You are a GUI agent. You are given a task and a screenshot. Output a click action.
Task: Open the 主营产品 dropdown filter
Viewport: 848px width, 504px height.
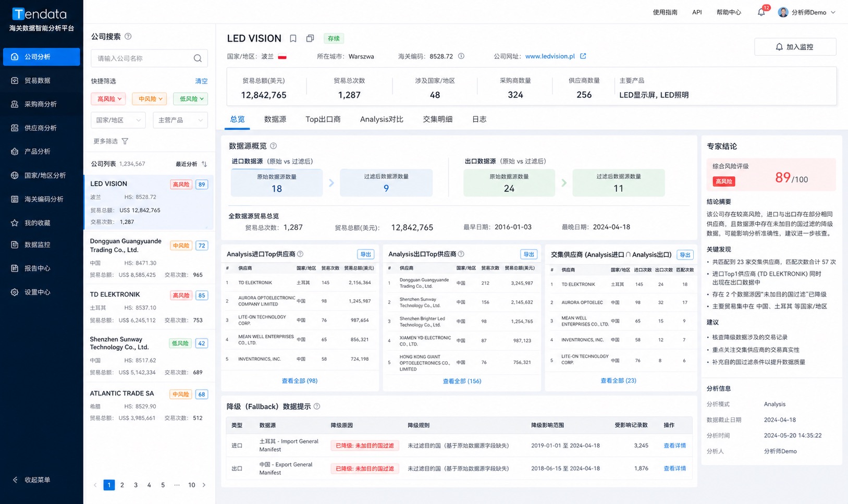tap(180, 120)
